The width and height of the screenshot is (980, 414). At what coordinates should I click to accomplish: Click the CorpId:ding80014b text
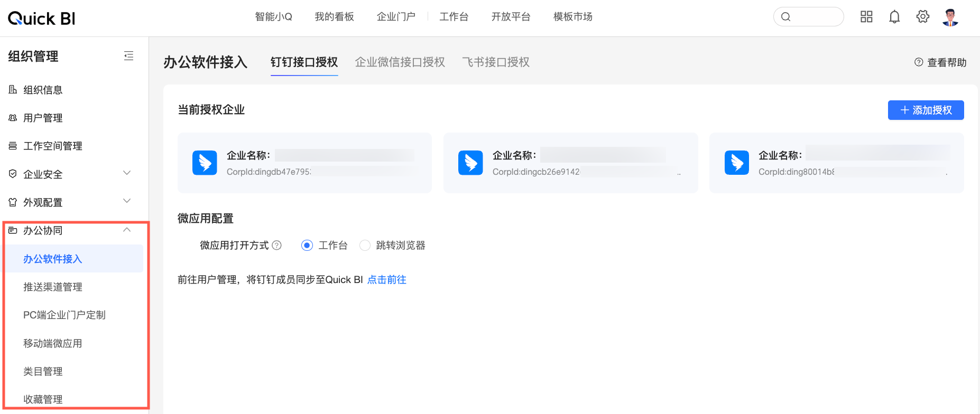[x=797, y=172]
